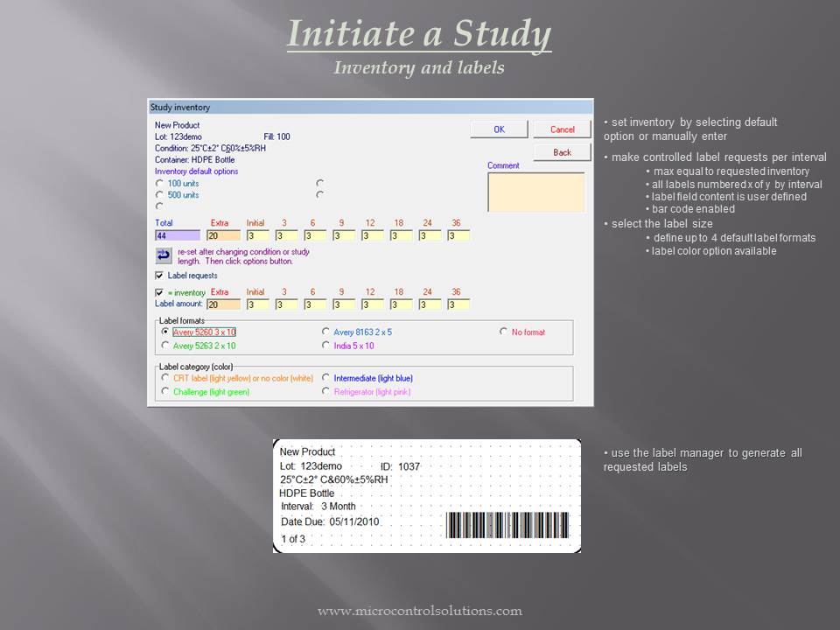840x630 pixels.
Task: Select the Intermediate (light blue) label color
Action: (x=327, y=377)
